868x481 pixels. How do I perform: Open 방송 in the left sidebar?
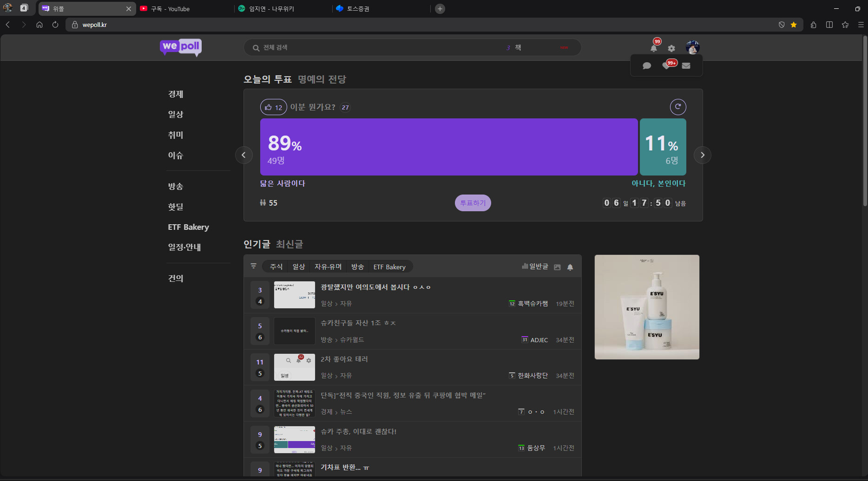tap(176, 186)
